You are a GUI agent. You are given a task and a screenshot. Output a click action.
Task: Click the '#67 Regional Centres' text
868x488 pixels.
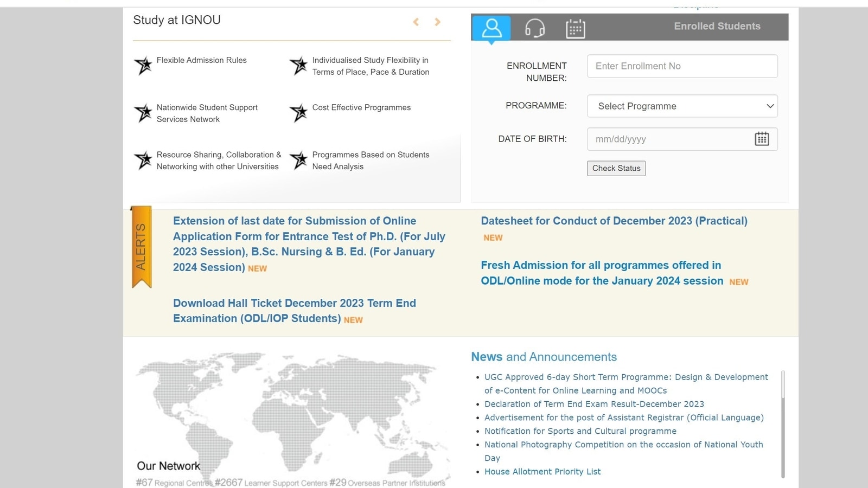[x=174, y=483]
